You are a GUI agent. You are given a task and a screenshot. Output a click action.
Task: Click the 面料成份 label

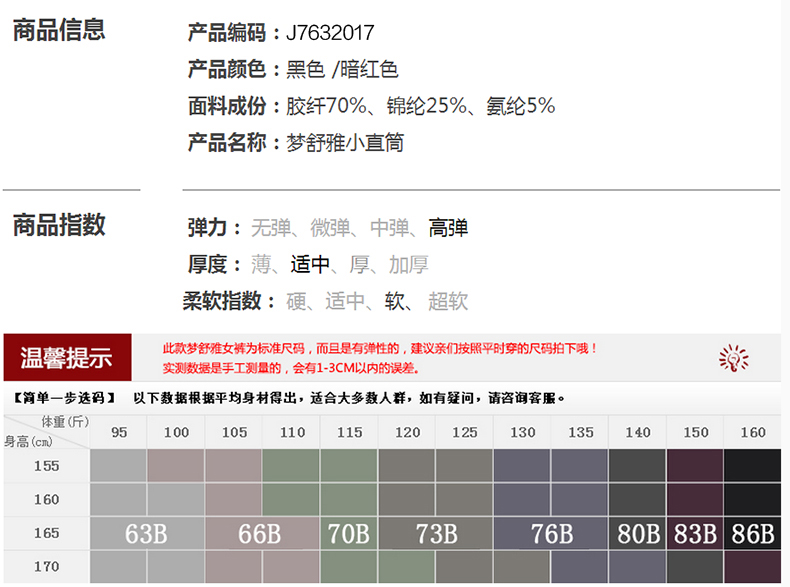click(x=227, y=106)
